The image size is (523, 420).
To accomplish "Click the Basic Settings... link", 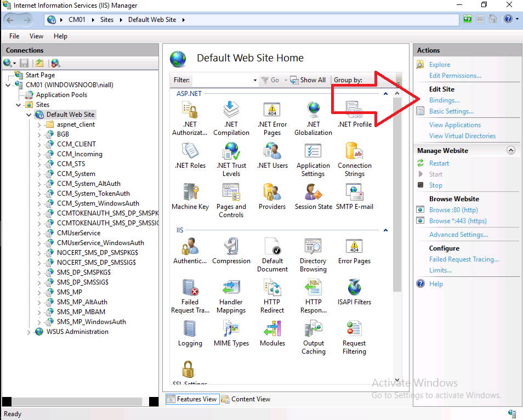I will [x=451, y=111].
